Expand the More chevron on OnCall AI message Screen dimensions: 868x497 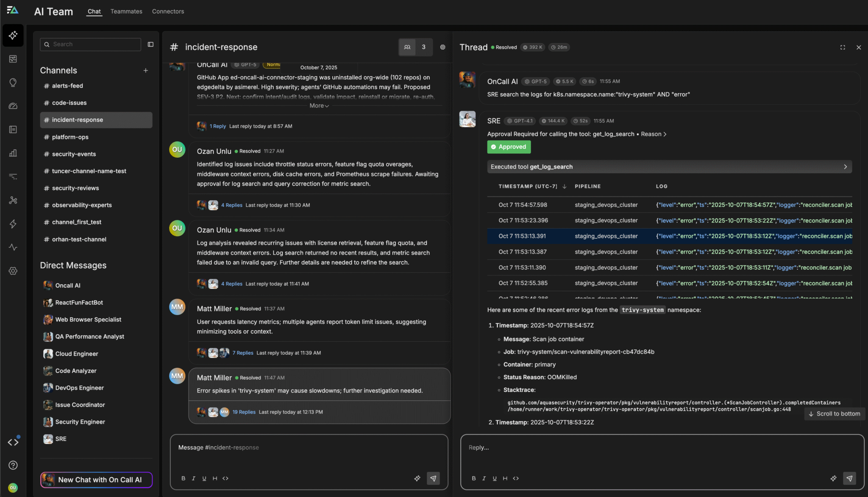(319, 106)
